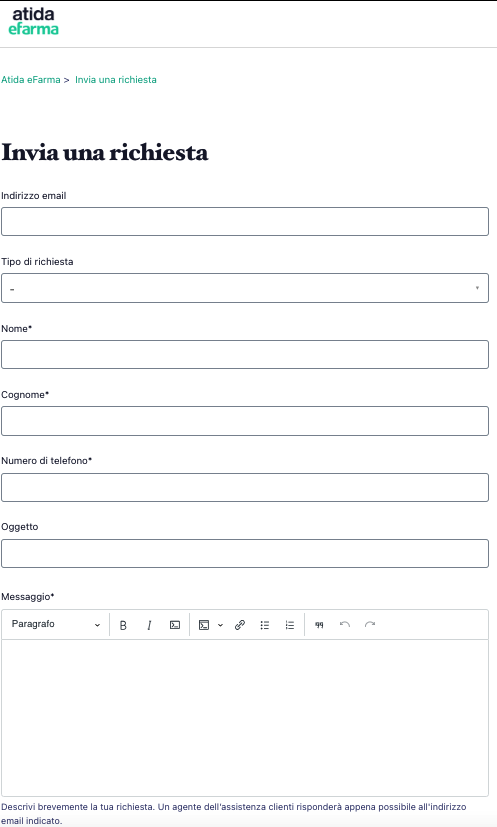Open the Tipo di richiesta dropdown

pyautogui.click(x=245, y=288)
